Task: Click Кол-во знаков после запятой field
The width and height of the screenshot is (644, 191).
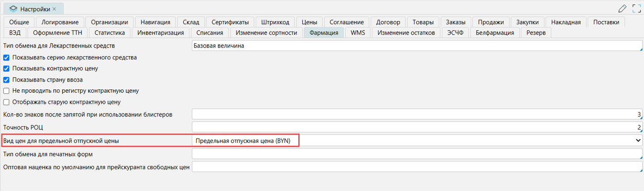Action: (417, 115)
